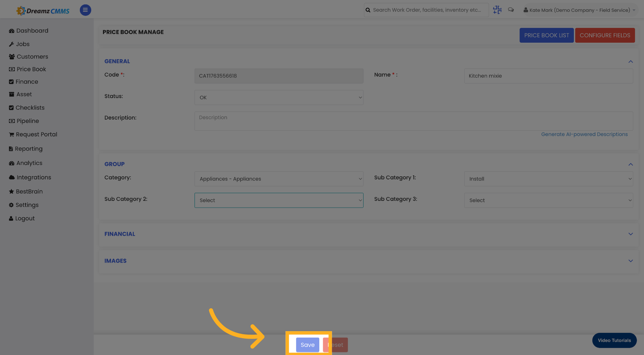The height and width of the screenshot is (355, 644).
Task: Click the Pipeline money icon
Action: click(12, 121)
